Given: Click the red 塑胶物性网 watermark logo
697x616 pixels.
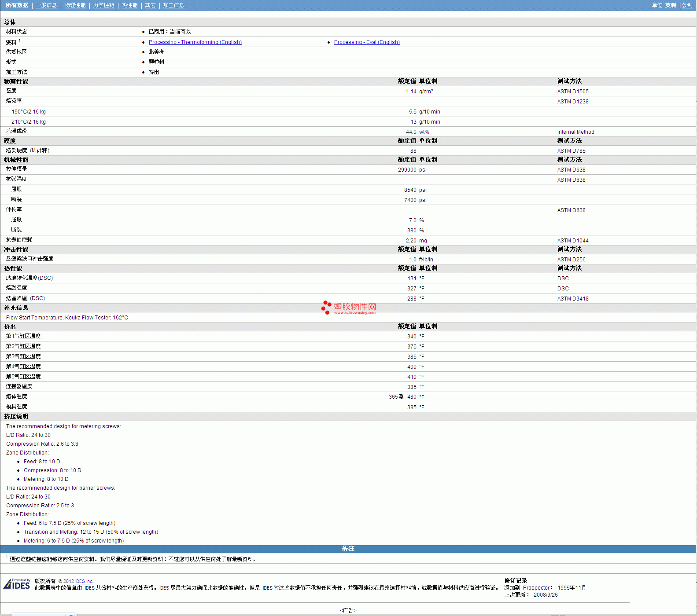Looking at the screenshot, I should (x=349, y=308).
